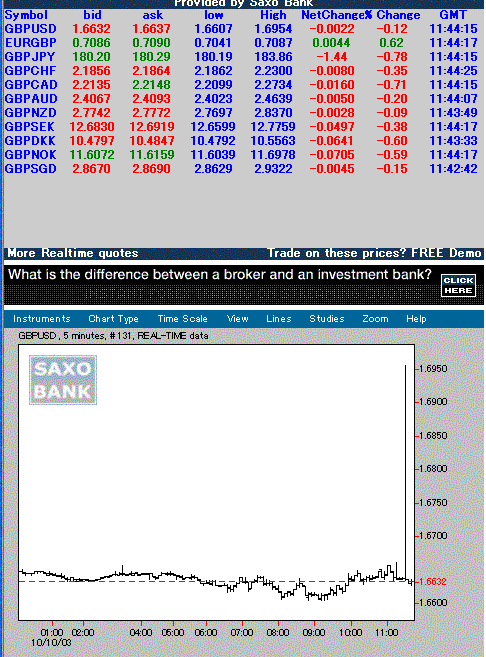This screenshot has height=657, width=486.
Task: Open the Chart Type menu
Action: pyautogui.click(x=113, y=319)
